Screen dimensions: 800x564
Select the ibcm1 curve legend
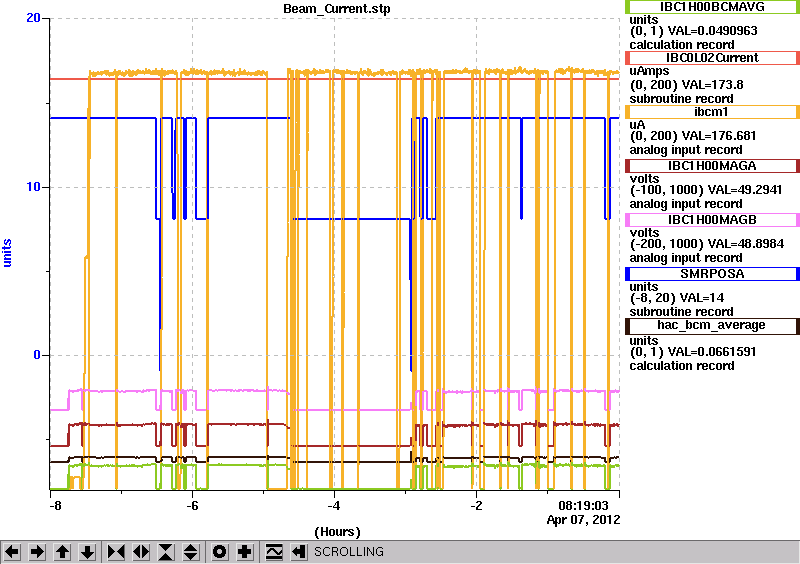[712, 112]
